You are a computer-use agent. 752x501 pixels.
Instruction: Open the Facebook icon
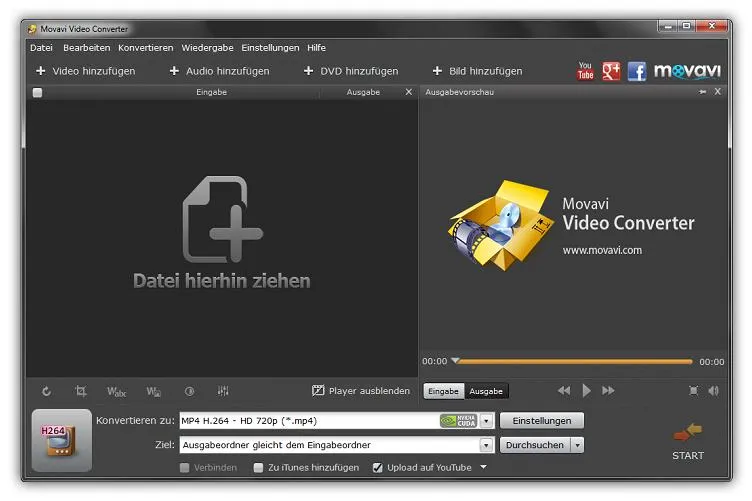(x=637, y=71)
